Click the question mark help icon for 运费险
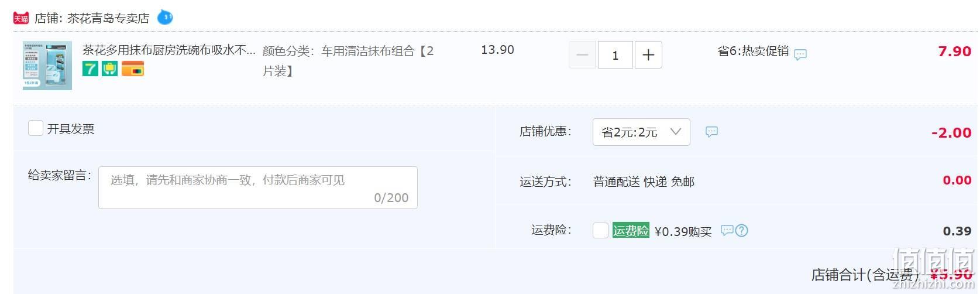980x294 pixels. [741, 231]
